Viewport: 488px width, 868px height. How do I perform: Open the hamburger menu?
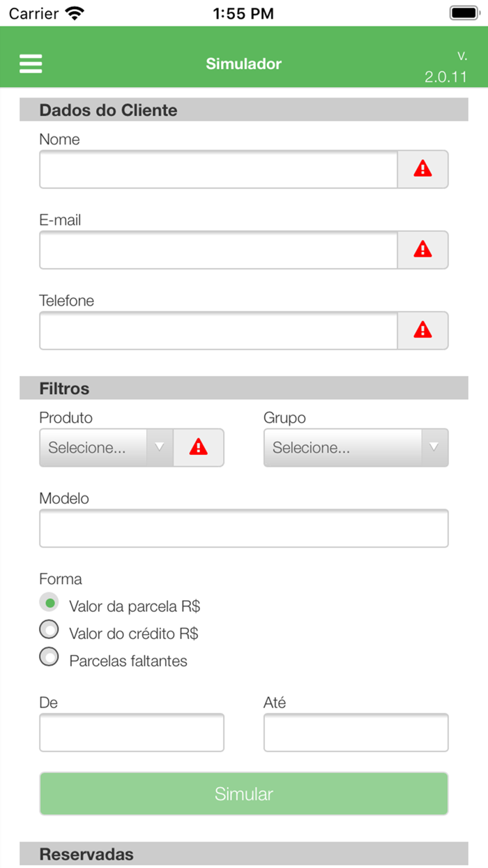click(31, 63)
